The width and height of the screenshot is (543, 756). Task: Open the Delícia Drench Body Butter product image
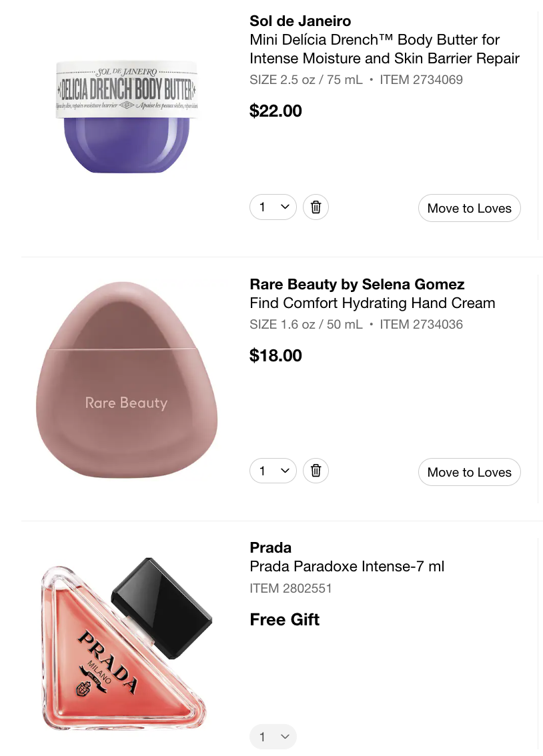pos(127,116)
